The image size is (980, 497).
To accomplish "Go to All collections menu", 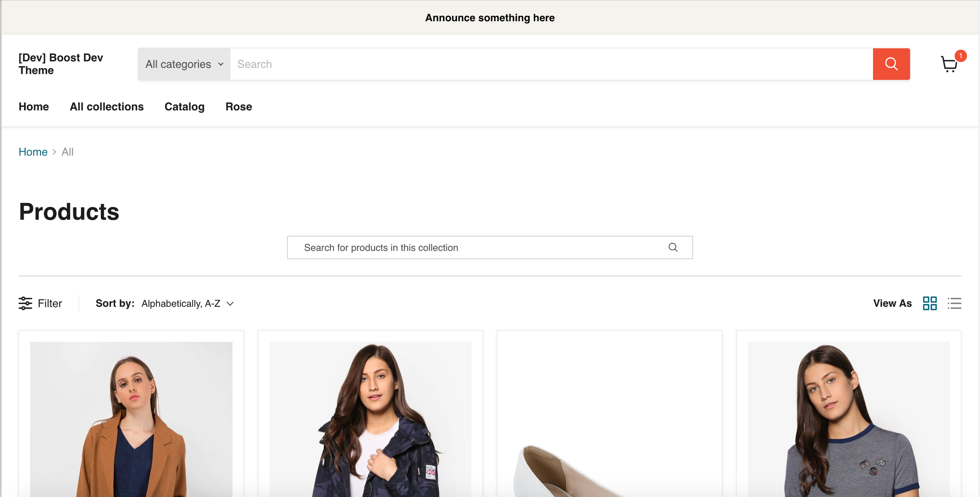I will [107, 106].
